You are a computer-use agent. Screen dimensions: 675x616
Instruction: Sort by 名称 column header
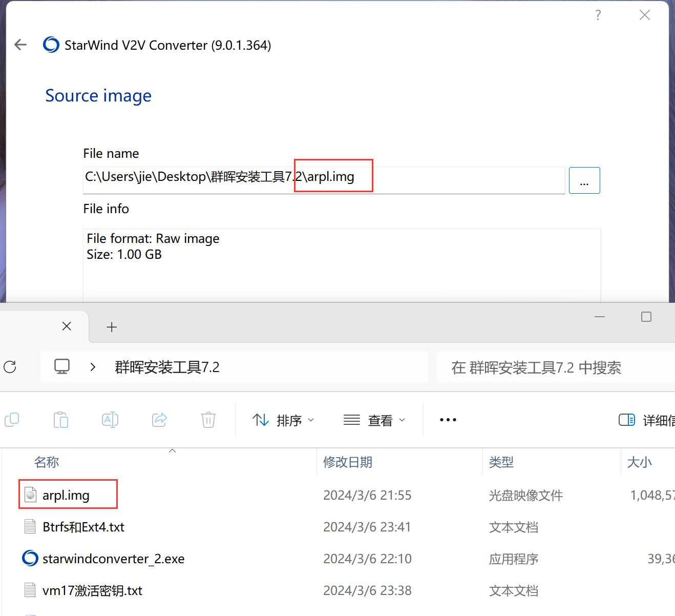click(46, 462)
